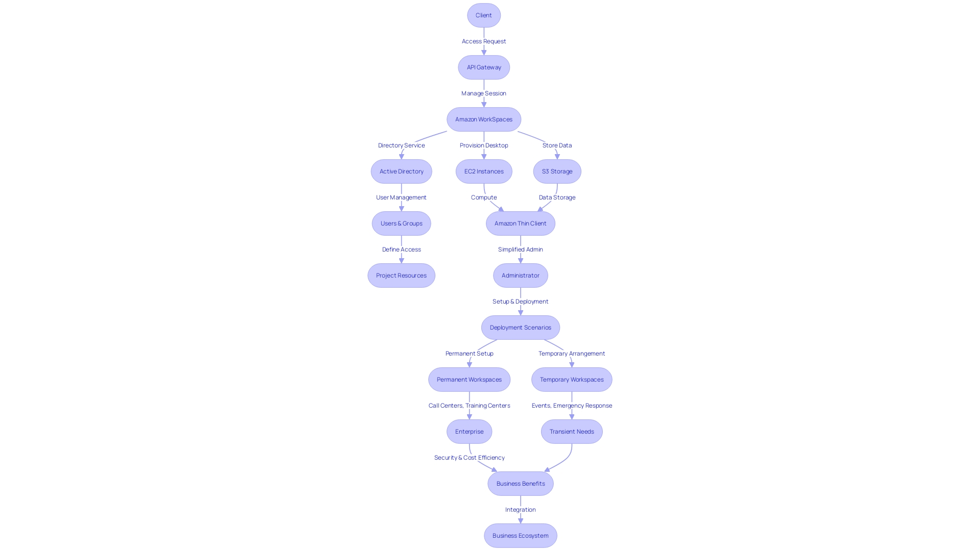The height and width of the screenshot is (551, 980).
Task: Click the Business Benefits node
Action: pyautogui.click(x=520, y=483)
